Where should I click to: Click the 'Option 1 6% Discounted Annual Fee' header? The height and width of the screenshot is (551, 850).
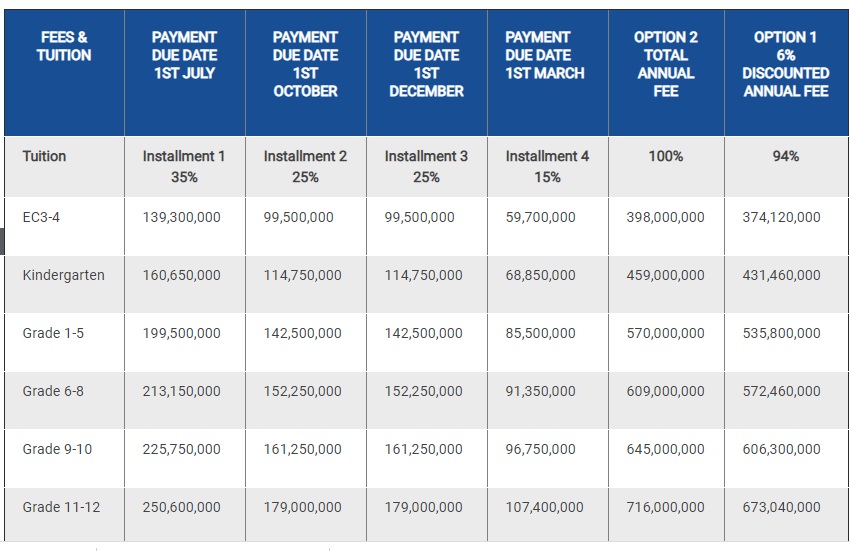click(x=786, y=64)
